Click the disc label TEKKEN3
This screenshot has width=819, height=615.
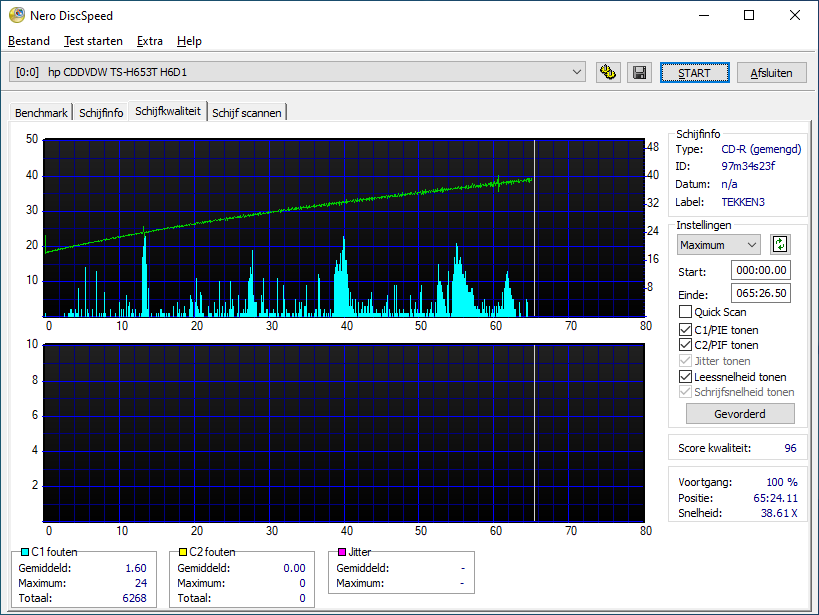point(743,202)
